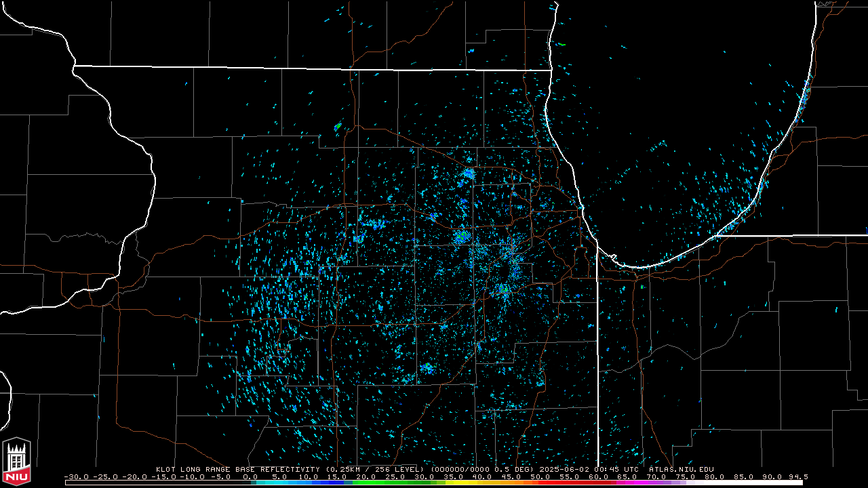Pick the yellow segment of the reflectivity color bar
Screen dimensions: 868x488
(463, 483)
